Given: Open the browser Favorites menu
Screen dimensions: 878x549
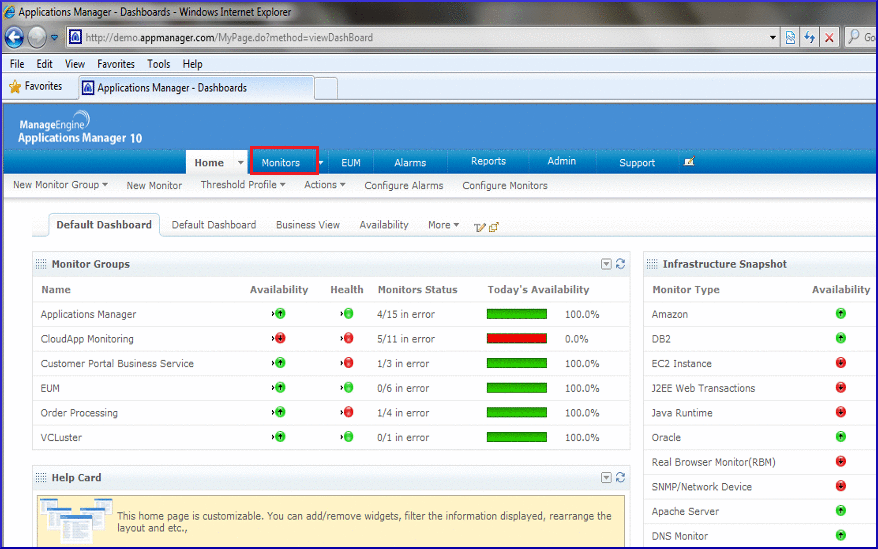Looking at the screenshot, I should (x=116, y=64).
